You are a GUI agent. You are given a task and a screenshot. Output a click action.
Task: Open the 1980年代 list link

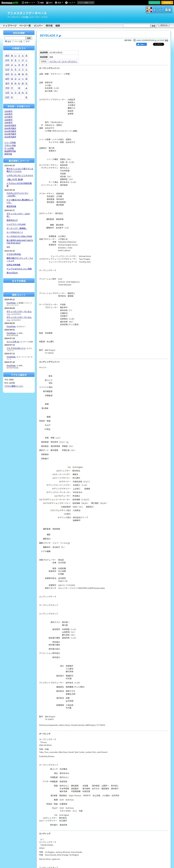tap(8, 120)
